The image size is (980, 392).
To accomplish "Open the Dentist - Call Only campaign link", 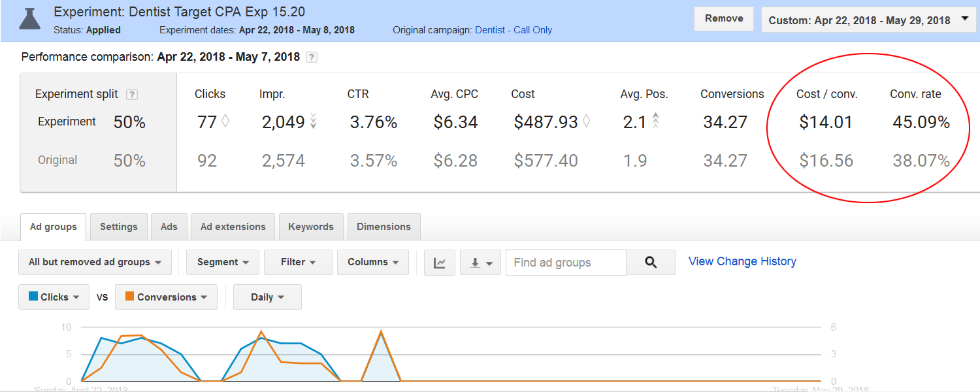I will (514, 30).
